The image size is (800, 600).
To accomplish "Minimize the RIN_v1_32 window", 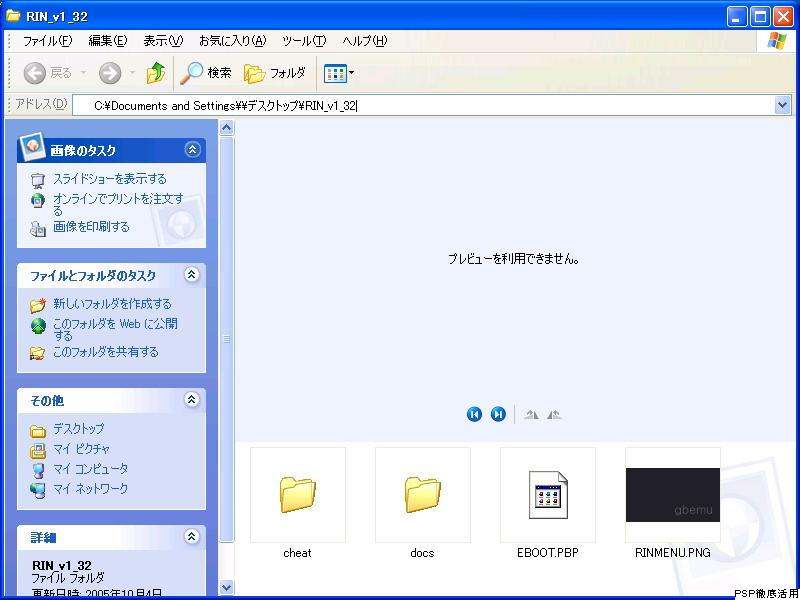I will (x=737, y=17).
